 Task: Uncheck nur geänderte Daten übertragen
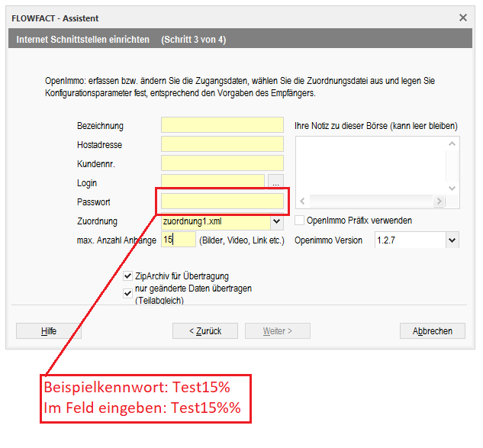(x=128, y=292)
